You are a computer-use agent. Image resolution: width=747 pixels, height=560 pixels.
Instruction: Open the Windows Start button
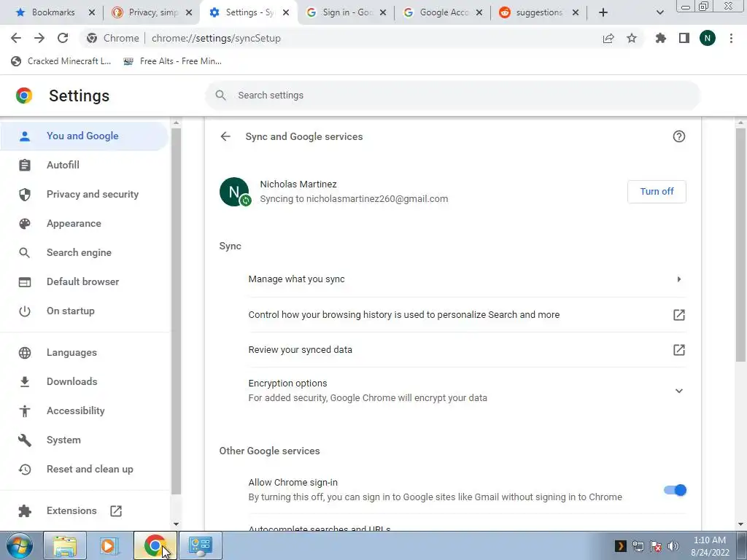(x=19, y=545)
